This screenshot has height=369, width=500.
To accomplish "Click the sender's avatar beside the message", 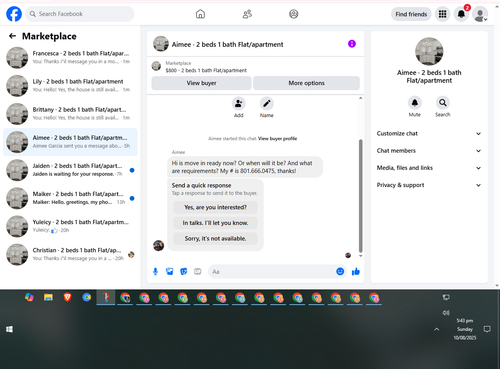I will point(158,245).
